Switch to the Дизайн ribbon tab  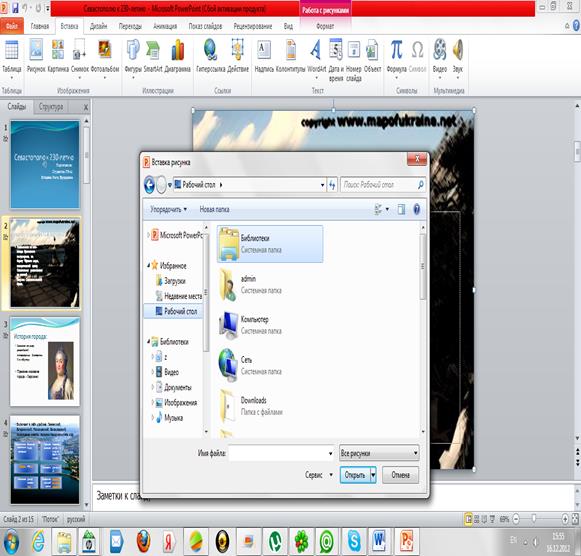click(x=98, y=26)
